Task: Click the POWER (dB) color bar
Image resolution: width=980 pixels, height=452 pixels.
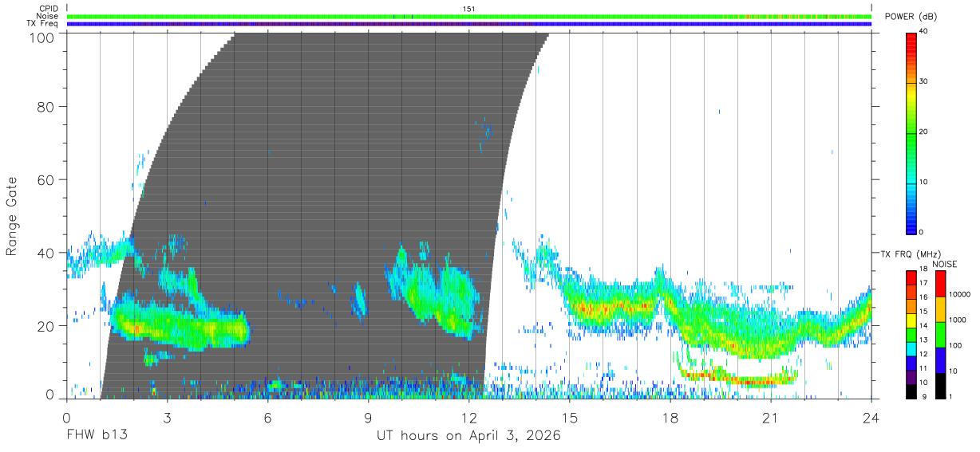Action: (x=911, y=132)
